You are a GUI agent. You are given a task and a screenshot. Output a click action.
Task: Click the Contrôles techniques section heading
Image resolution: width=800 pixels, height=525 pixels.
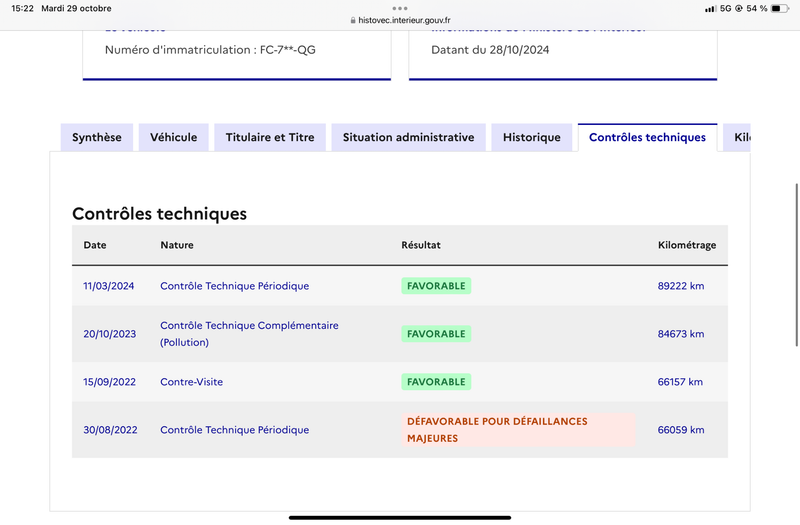[x=159, y=213]
